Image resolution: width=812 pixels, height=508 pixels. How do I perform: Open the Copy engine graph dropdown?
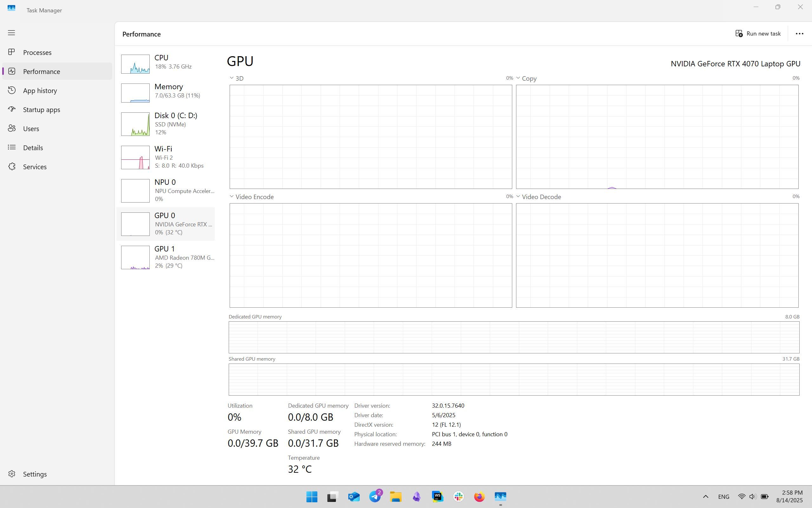518,78
